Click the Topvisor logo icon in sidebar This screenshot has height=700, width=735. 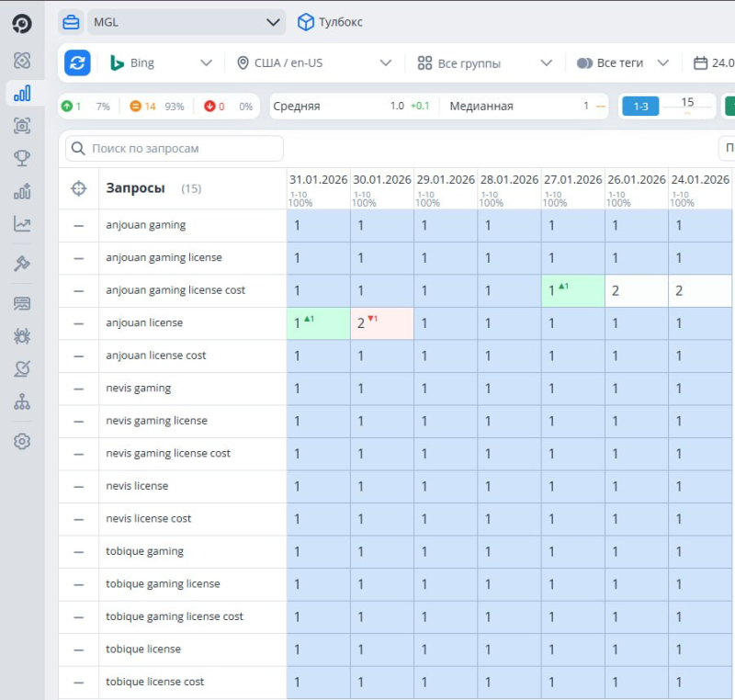tap(22, 24)
